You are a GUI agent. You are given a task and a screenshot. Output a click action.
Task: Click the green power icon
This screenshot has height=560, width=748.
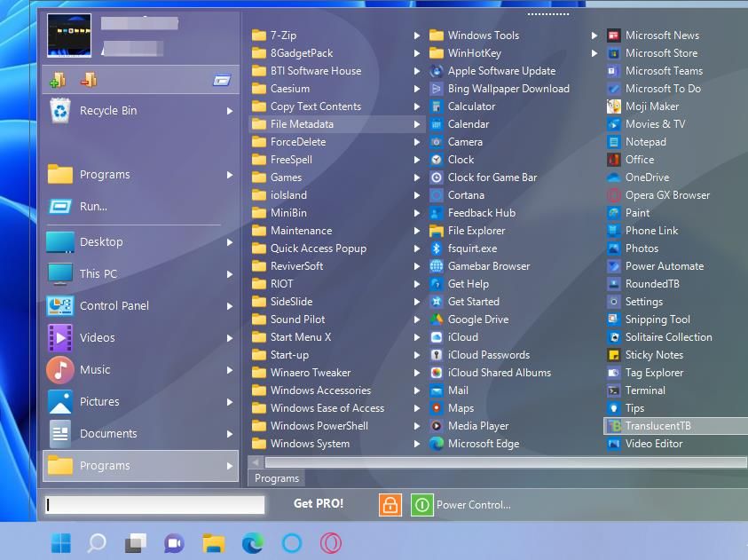click(421, 505)
